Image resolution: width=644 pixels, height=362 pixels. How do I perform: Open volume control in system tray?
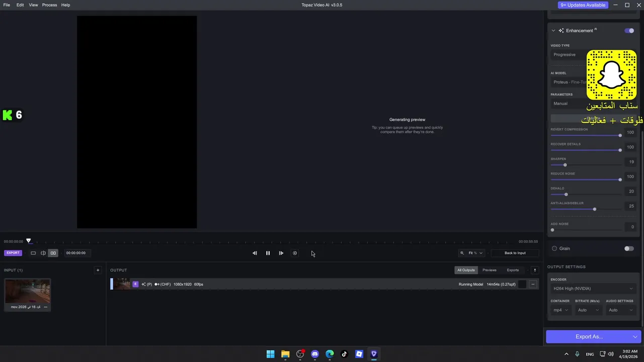[x=611, y=354]
